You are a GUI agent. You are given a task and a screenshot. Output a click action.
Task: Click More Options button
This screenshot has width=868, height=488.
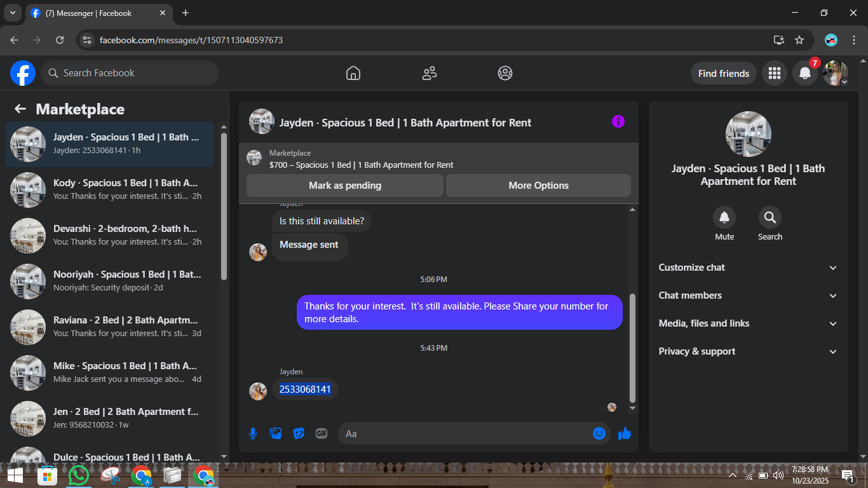(x=538, y=186)
